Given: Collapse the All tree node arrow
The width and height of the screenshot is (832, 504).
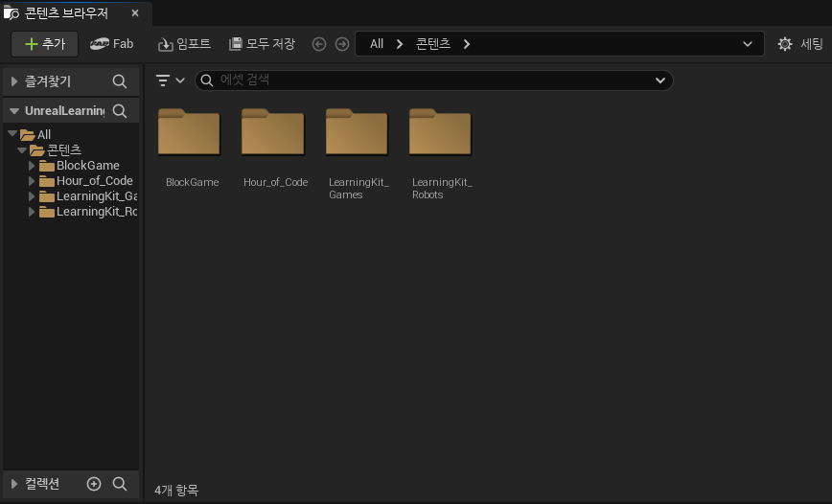Looking at the screenshot, I should click(x=12, y=134).
